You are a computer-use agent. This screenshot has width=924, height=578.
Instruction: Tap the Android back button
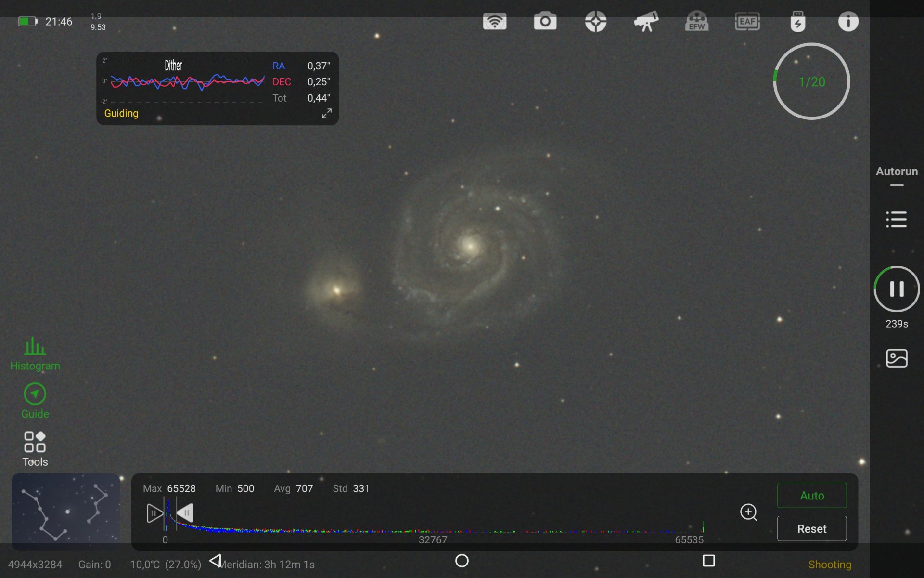pyautogui.click(x=216, y=561)
